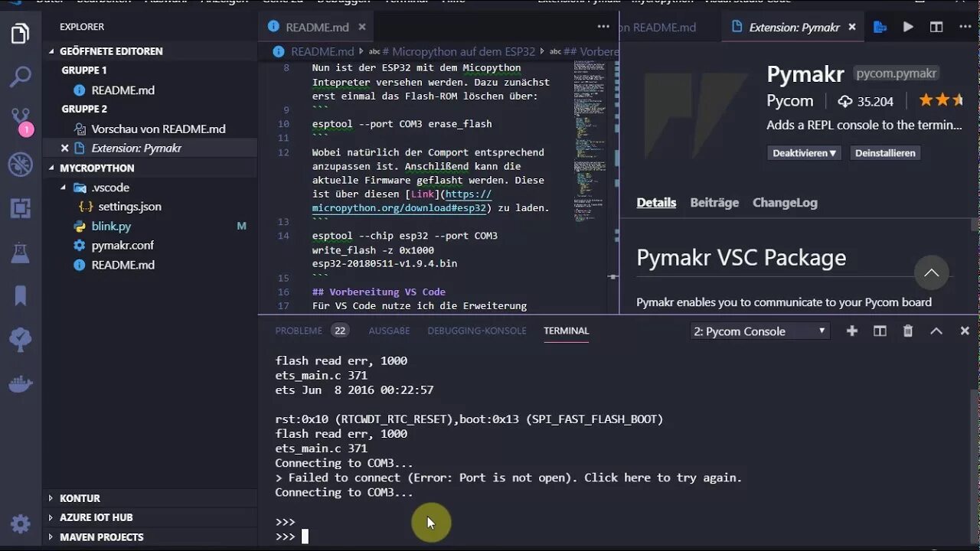Screen dimensions: 980x551
Task: Click the '# Micropython auf dem ESP32' breadcrumb
Action: 459,52
